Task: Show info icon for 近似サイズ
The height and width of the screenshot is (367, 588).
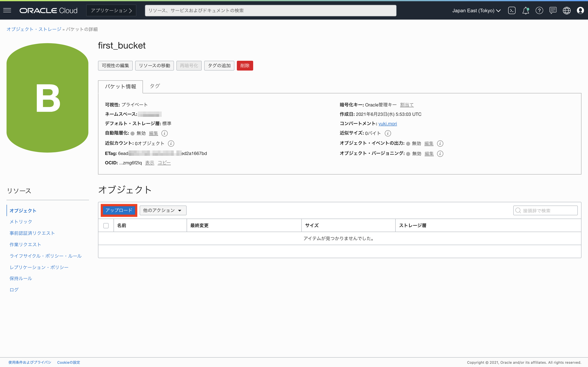Action: (x=388, y=133)
